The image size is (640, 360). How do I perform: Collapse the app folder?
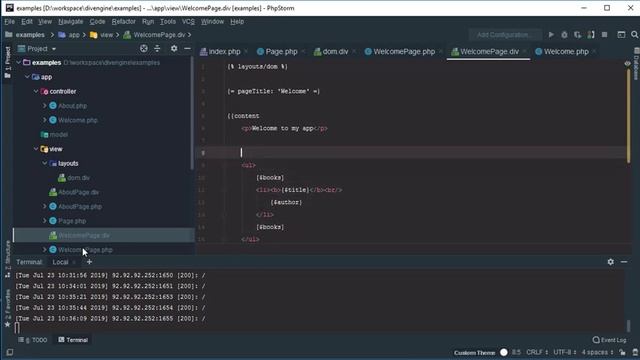click(27, 77)
